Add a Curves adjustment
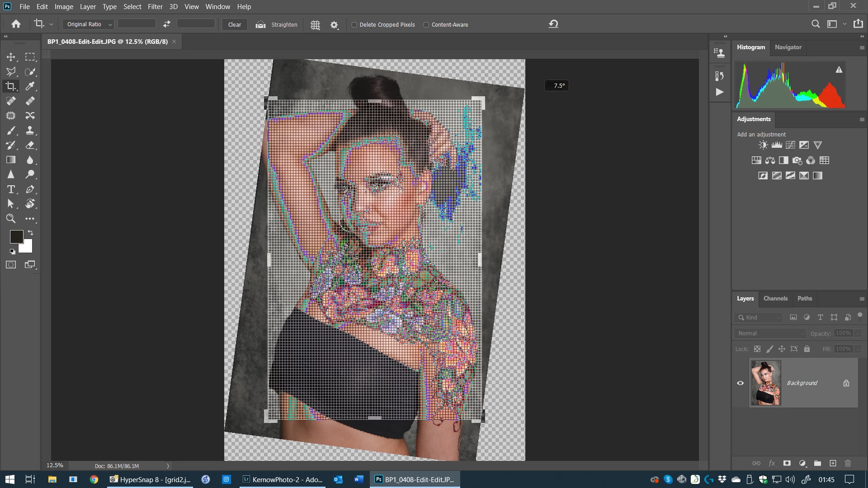This screenshot has height=488, width=868. [x=790, y=145]
